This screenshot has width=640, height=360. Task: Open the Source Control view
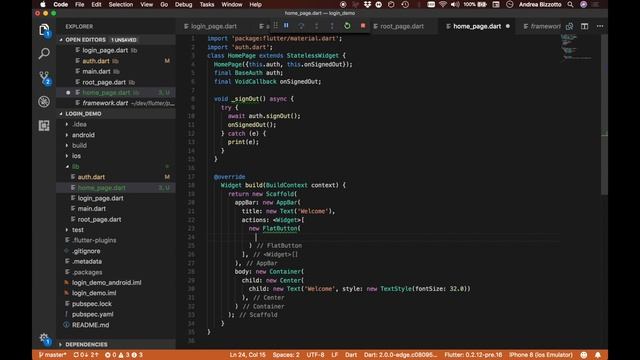point(44,78)
